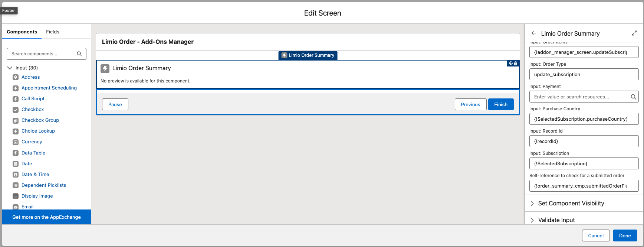Click the search magnifier in the components search bar
This screenshot has width=644, height=247.
79,53
